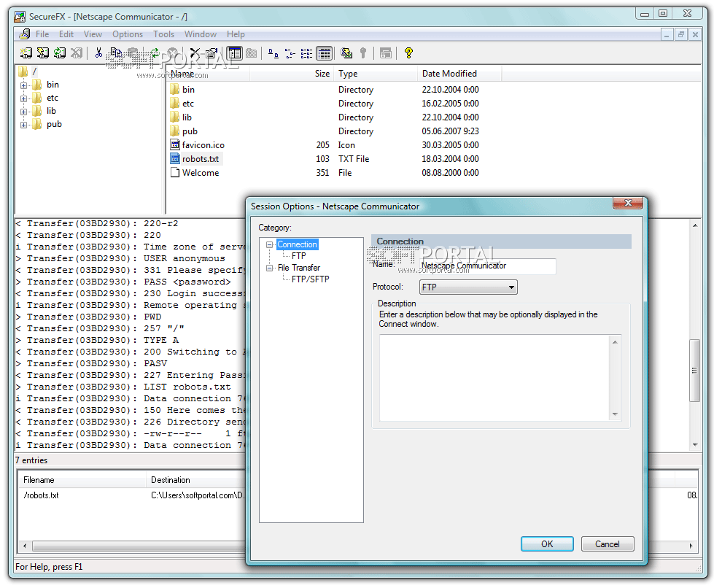
Task: Click the greyed-out Paste toolbar icon
Action: 133,53
